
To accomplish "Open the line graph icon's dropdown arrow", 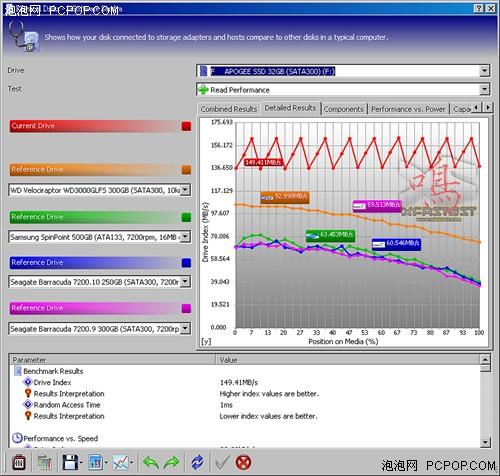I will point(131,463).
